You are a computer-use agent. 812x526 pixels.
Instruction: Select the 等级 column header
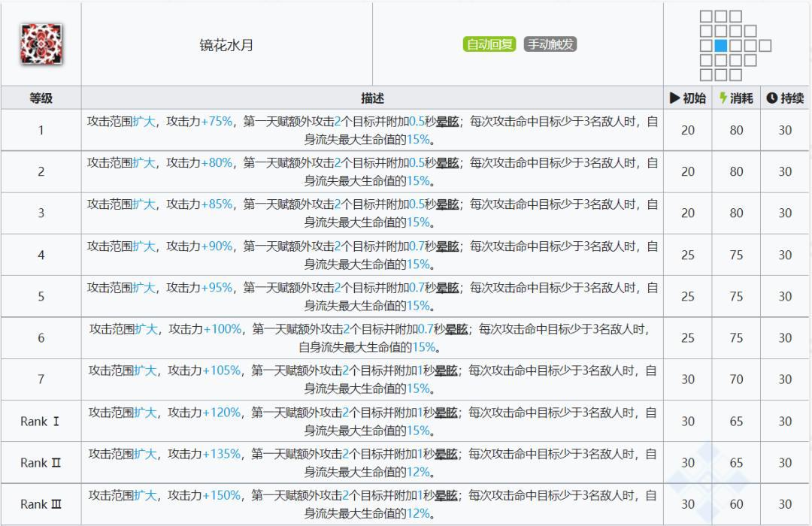click(41, 98)
